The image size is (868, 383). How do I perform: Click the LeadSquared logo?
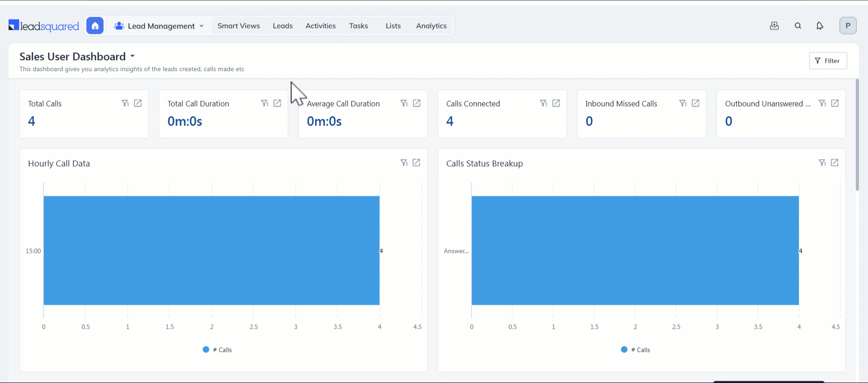click(x=44, y=26)
